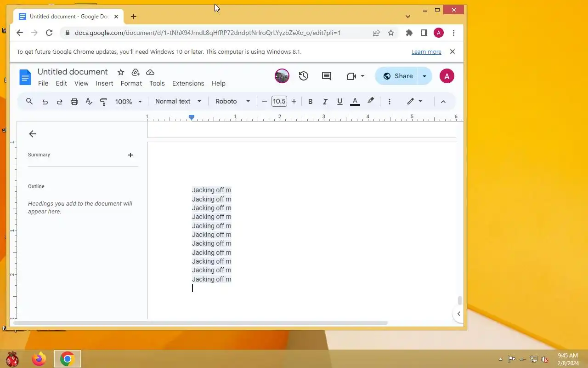Toggle the Chrome side panel
Viewport: 588px width, 368px height.
click(424, 33)
